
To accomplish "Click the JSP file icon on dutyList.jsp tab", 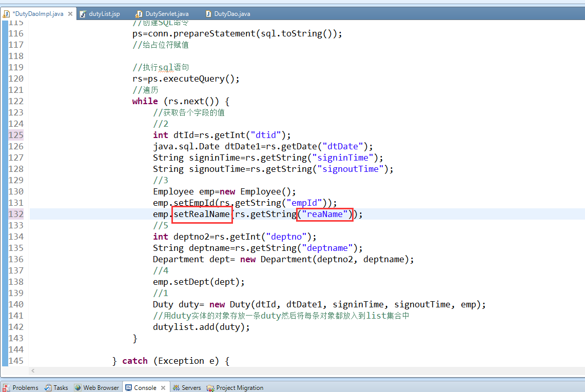I will click(x=83, y=14).
